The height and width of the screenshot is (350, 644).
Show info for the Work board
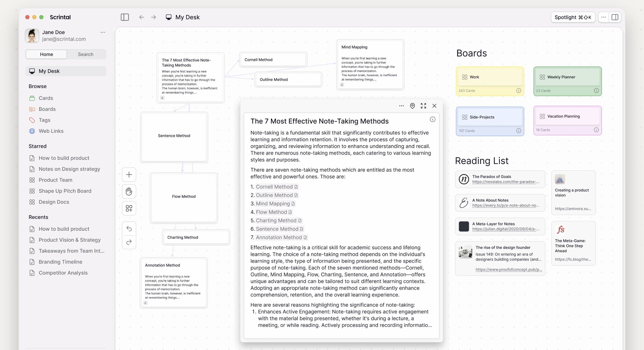point(519,91)
